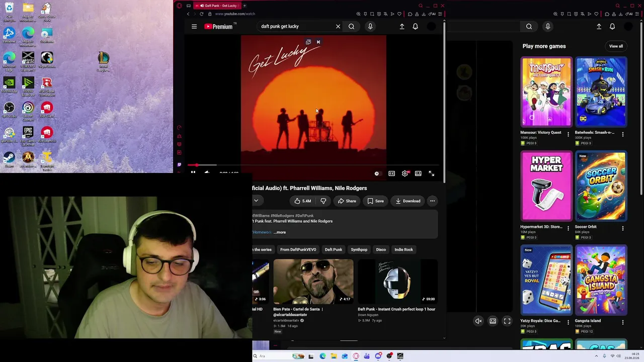Click the Share button

[x=347, y=201]
